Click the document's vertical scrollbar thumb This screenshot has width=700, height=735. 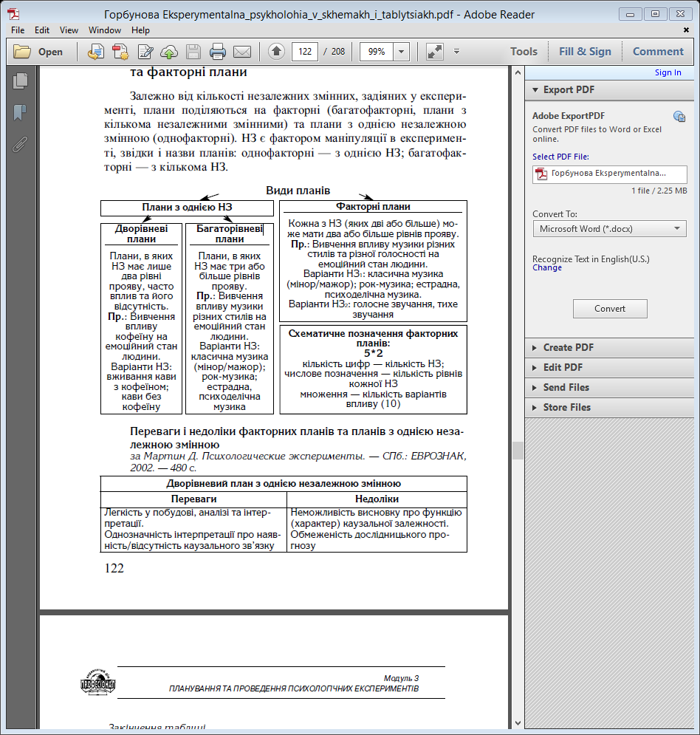pyautogui.click(x=517, y=451)
